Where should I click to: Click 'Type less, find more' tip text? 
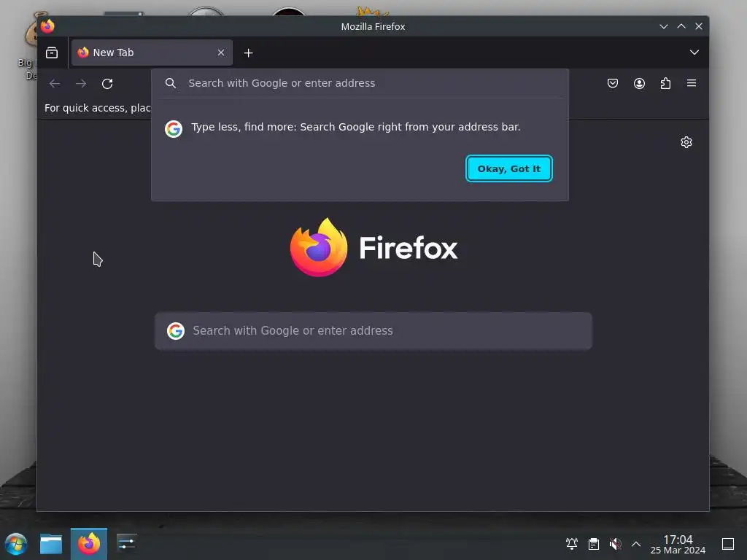click(356, 127)
